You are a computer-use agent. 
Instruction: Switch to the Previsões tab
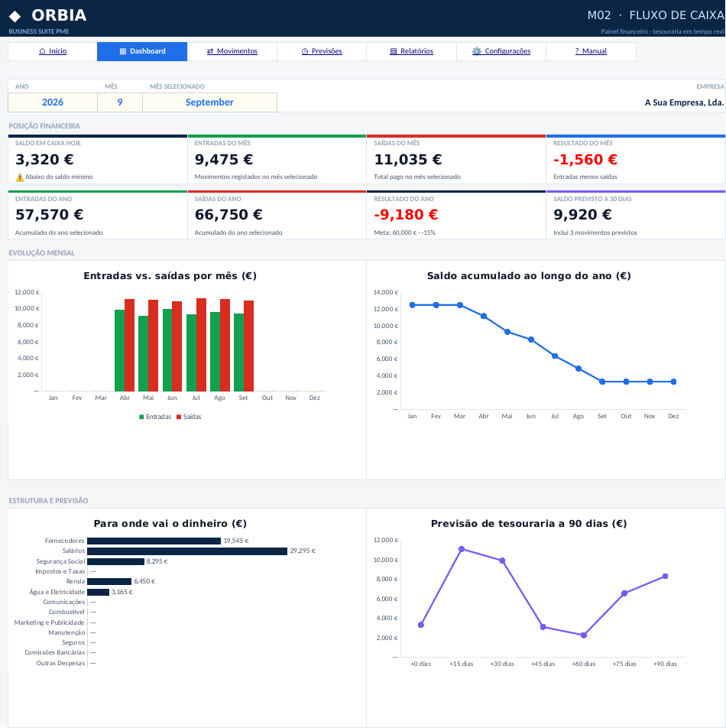click(x=322, y=51)
